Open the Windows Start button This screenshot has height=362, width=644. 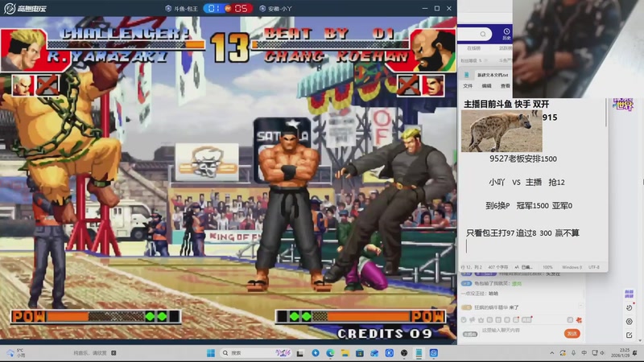211,353
